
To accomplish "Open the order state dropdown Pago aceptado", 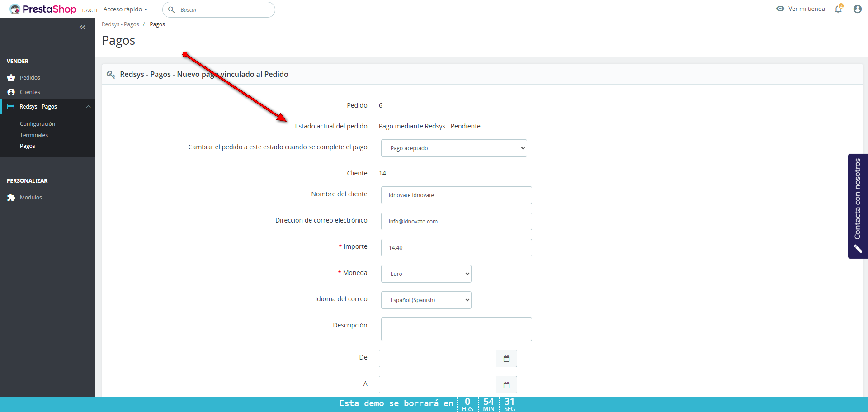I will pyautogui.click(x=454, y=148).
